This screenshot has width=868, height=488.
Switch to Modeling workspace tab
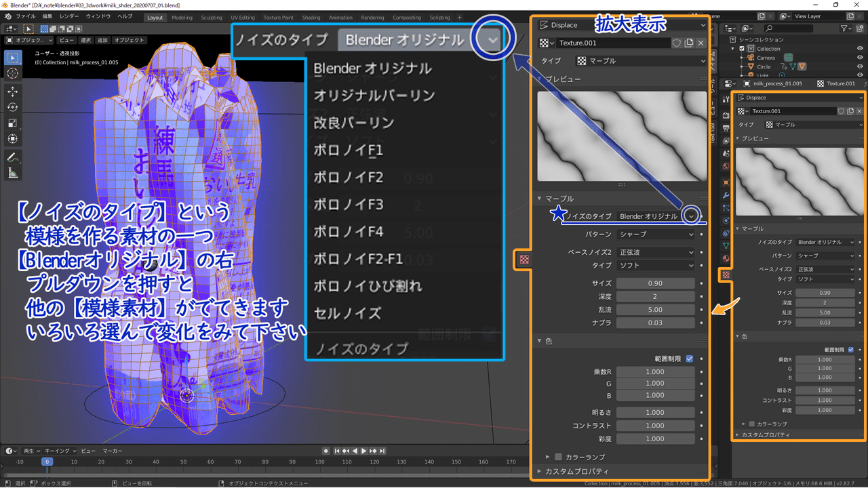point(182,18)
